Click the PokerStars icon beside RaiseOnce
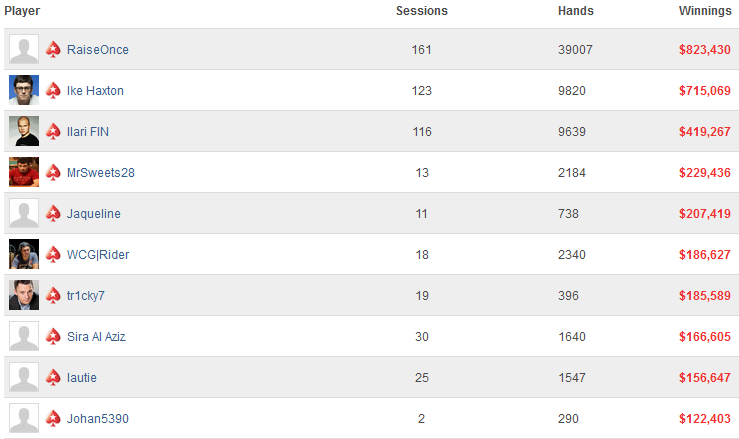The height and width of the screenshot is (439, 739). click(x=53, y=49)
